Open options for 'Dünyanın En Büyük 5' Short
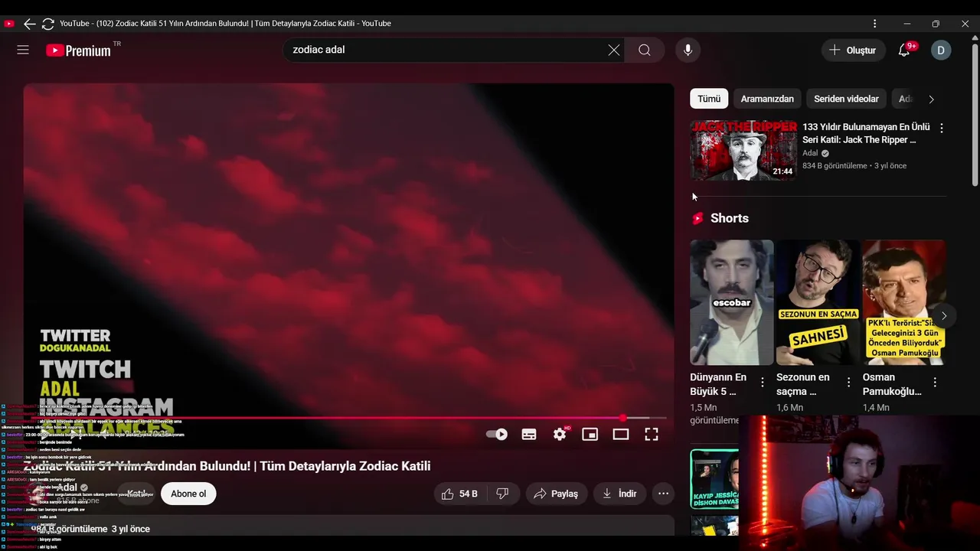The height and width of the screenshot is (551, 980). (763, 382)
